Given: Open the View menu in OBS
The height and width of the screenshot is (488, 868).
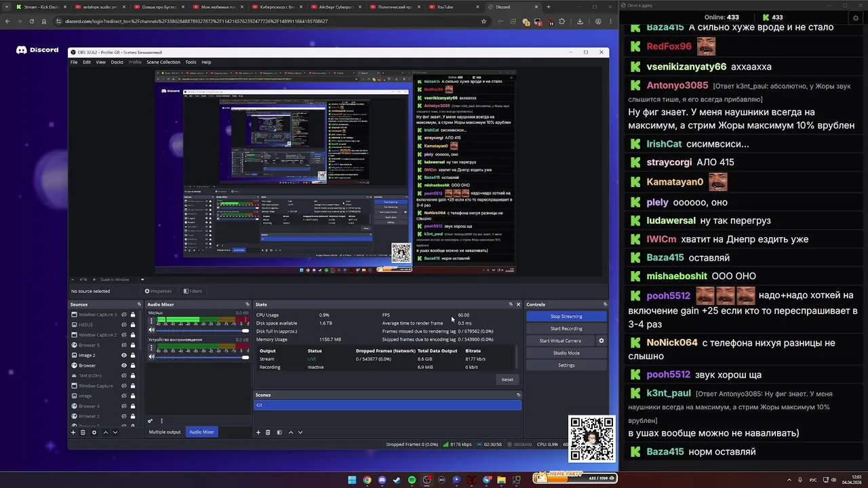Looking at the screenshot, I should 100,62.
